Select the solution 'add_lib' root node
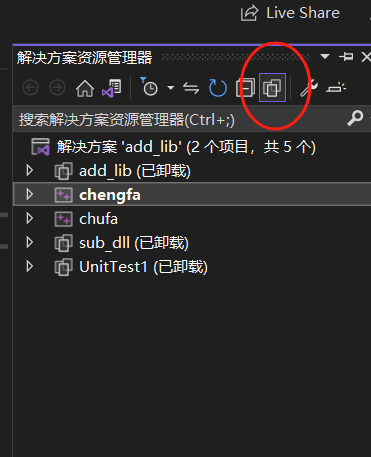371x457 pixels. 186,147
